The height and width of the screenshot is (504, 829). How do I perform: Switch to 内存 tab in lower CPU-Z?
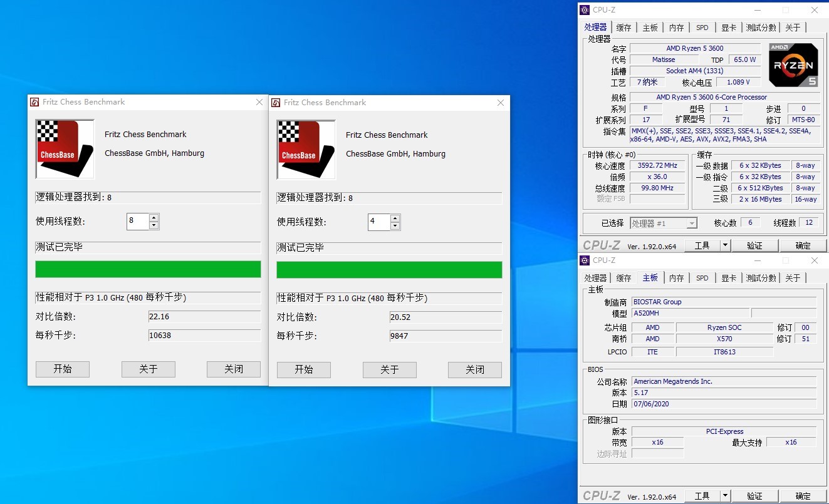[x=676, y=278]
